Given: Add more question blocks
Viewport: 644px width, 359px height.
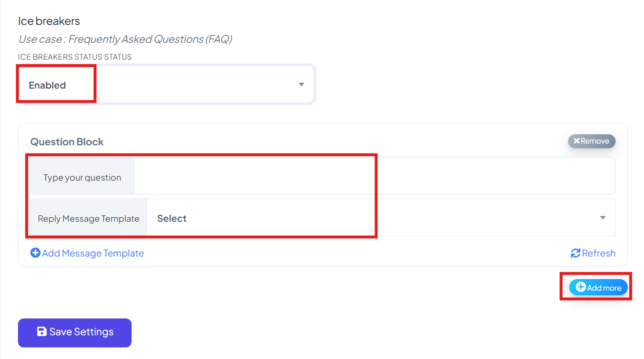Looking at the screenshot, I should click(598, 288).
